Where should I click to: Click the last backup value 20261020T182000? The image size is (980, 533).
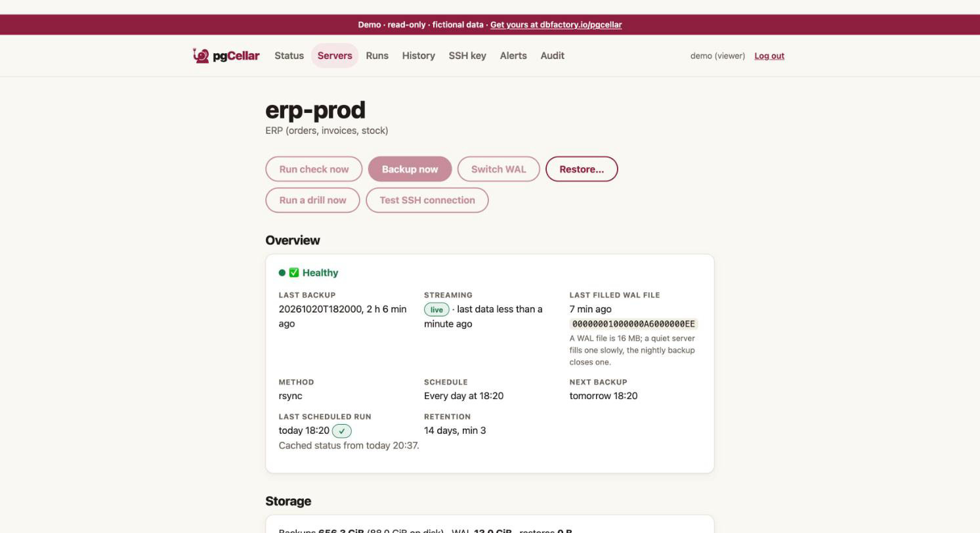[x=320, y=309]
